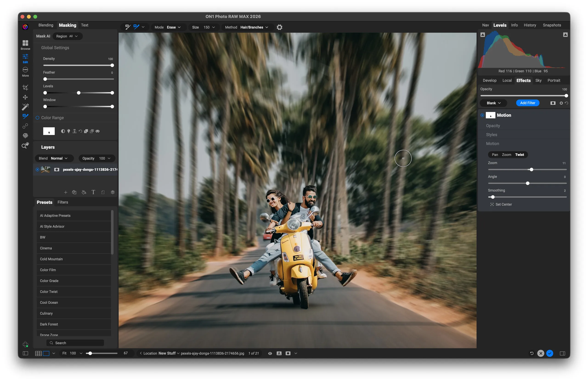The height and width of the screenshot is (382, 588).
Task: Add a Text layer via the T icon
Action: (x=93, y=192)
